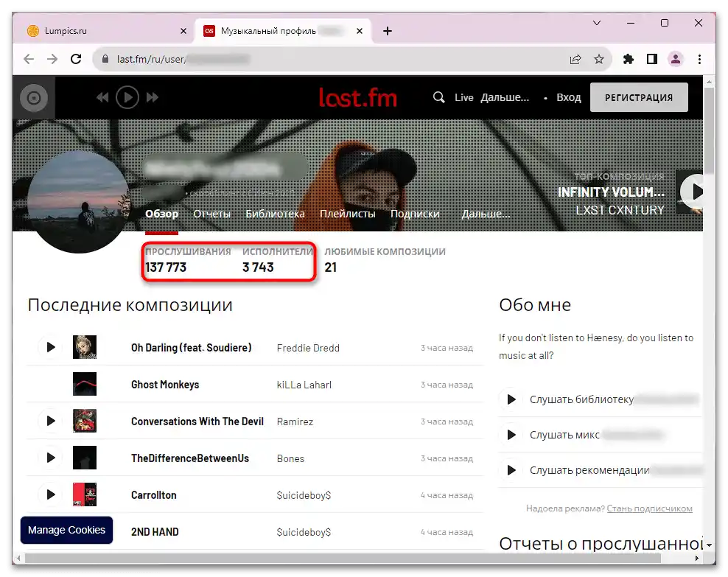Play TheDifferenceBetweenUs track
Image resolution: width=728 pixels, height=577 pixels.
51,458
